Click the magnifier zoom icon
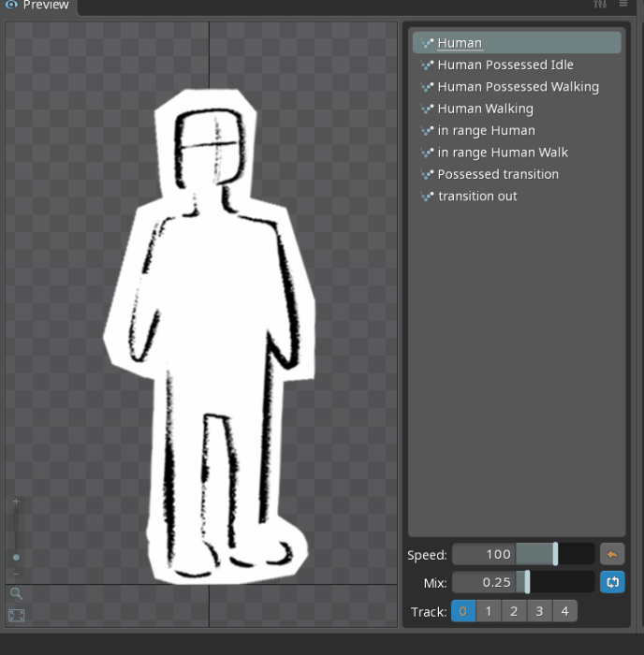The image size is (644, 655). [x=16, y=593]
